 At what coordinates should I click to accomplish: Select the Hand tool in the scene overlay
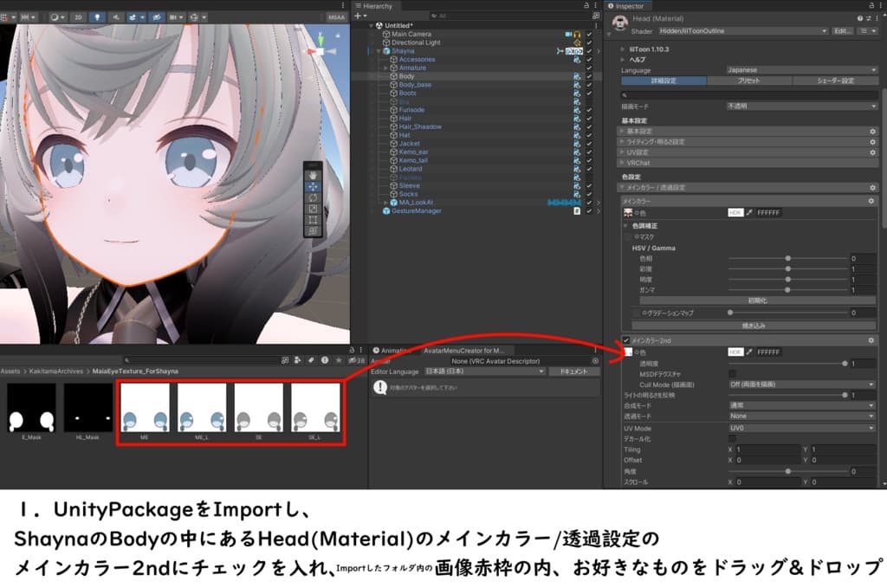point(312,175)
